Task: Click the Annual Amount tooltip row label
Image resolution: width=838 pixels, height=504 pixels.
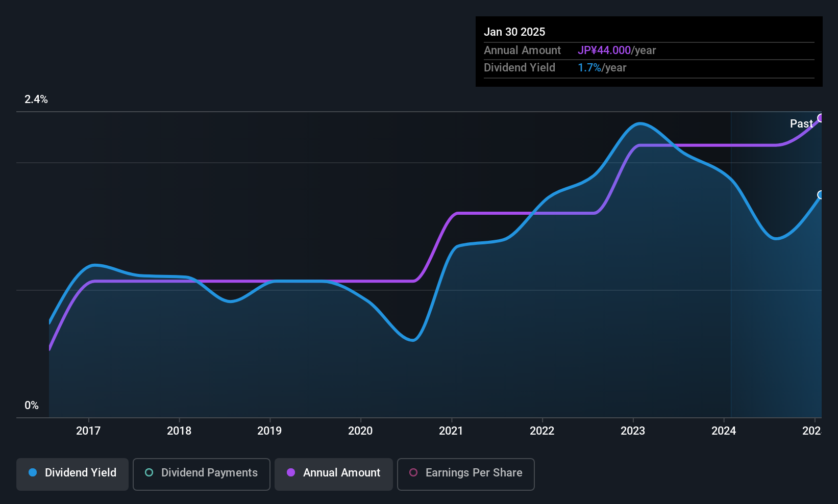Action: click(522, 51)
